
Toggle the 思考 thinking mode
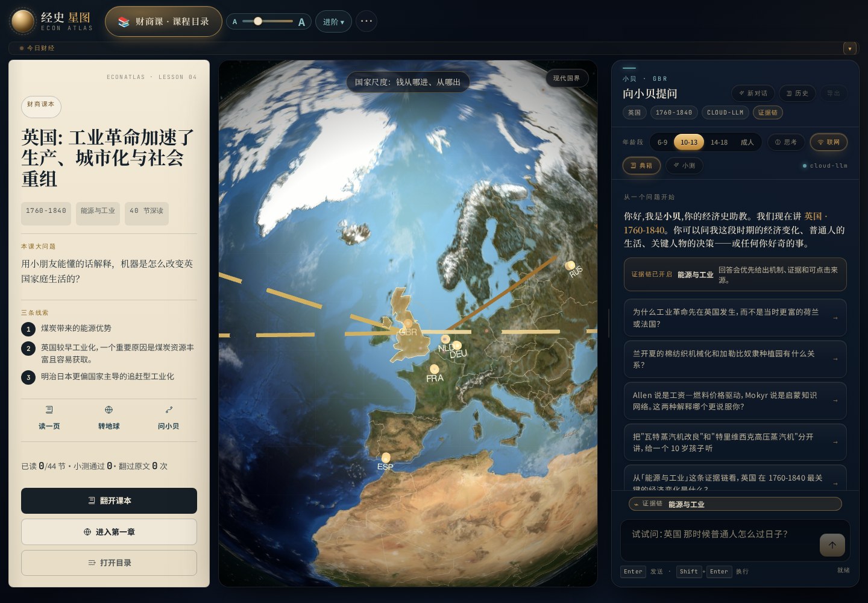click(x=786, y=142)
